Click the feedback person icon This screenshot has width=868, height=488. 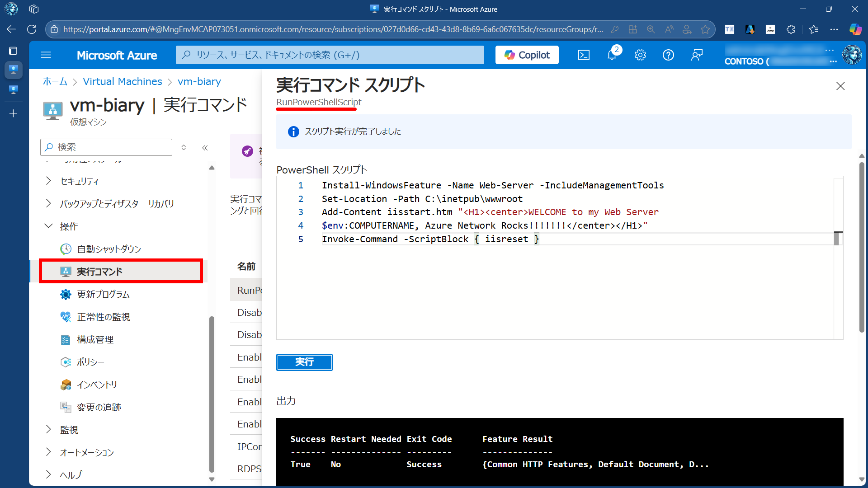(697, 55)
